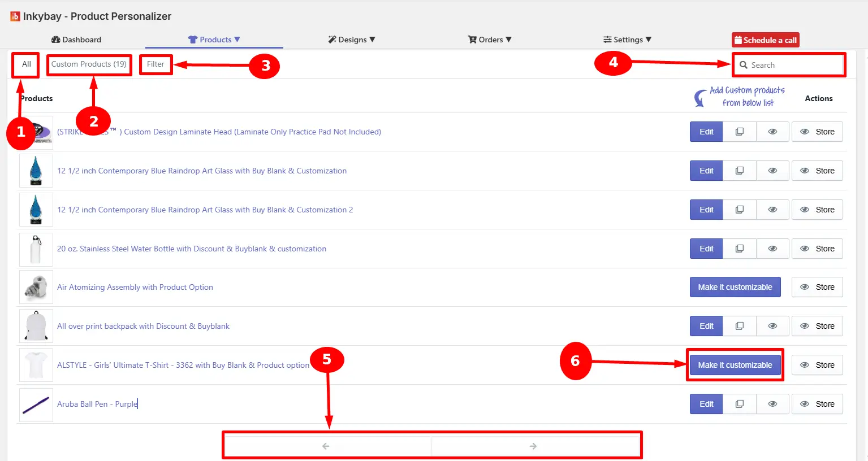The height and width of the screenshot is (461, 868).
Task: Preview the Aruba Ball Pen with eye icon
Action: tap(772, 404)
